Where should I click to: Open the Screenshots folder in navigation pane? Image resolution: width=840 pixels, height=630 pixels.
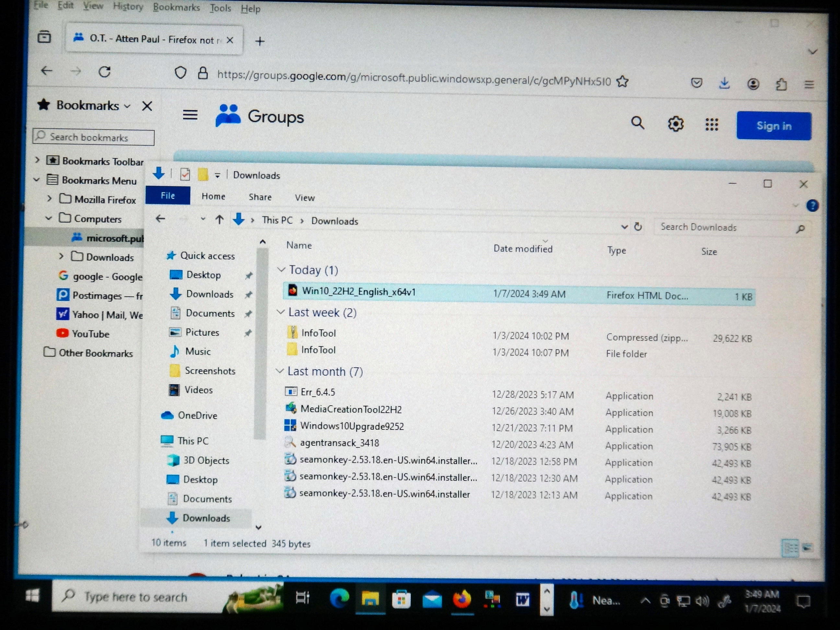tap(210, 371)
